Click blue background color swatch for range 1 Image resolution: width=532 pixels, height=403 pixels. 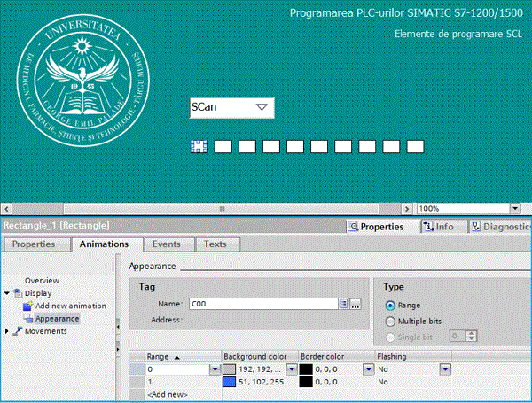pyautogui.click(x=230, y=382)
